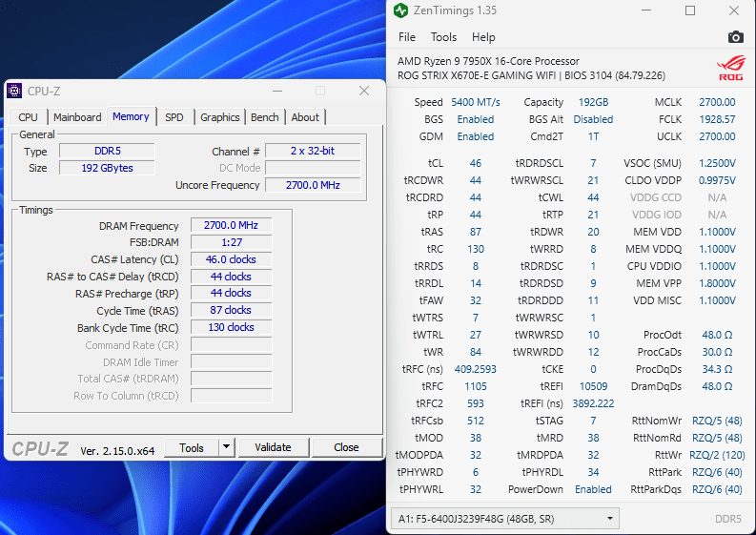Click the CPU-Z app icon in title bar
This screenshot has height=535, width=756.
click(x=14, y=91)
